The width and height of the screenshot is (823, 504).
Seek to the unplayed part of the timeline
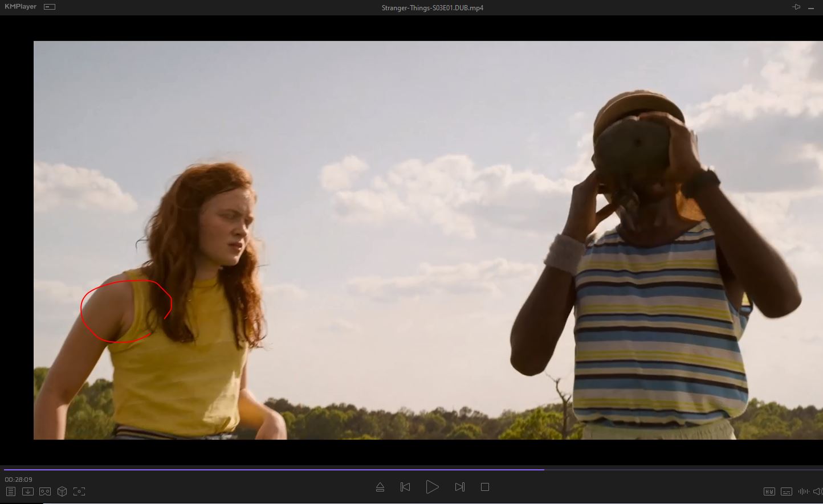pos(684,470)
